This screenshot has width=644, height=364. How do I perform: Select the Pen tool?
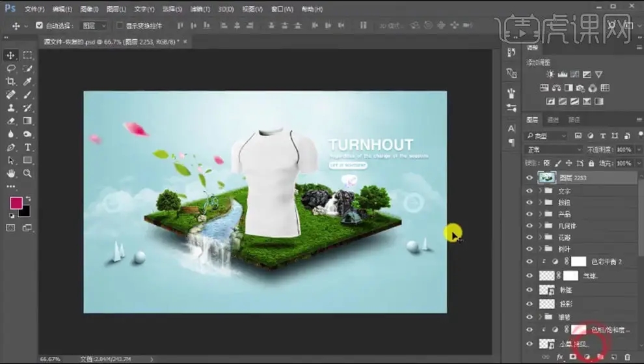pos(10,147)
